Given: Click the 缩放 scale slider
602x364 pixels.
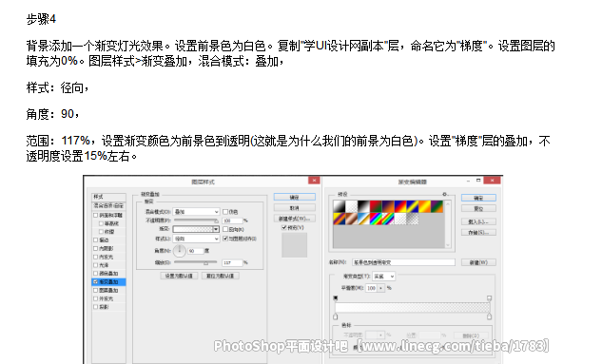Looking at the screenshot, I should 196,262.
